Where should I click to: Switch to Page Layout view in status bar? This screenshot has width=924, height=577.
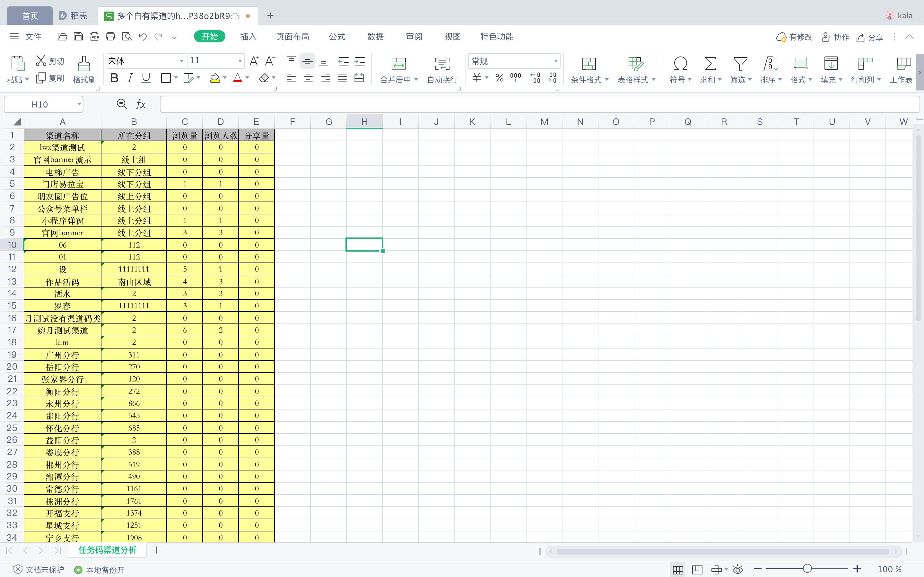click(x=697, y=569)
